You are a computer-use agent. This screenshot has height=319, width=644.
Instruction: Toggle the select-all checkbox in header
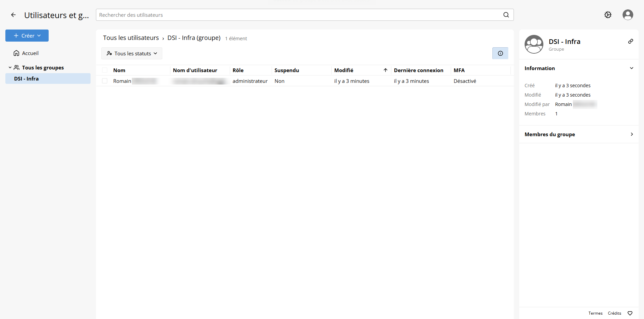[x=105, y=70]
